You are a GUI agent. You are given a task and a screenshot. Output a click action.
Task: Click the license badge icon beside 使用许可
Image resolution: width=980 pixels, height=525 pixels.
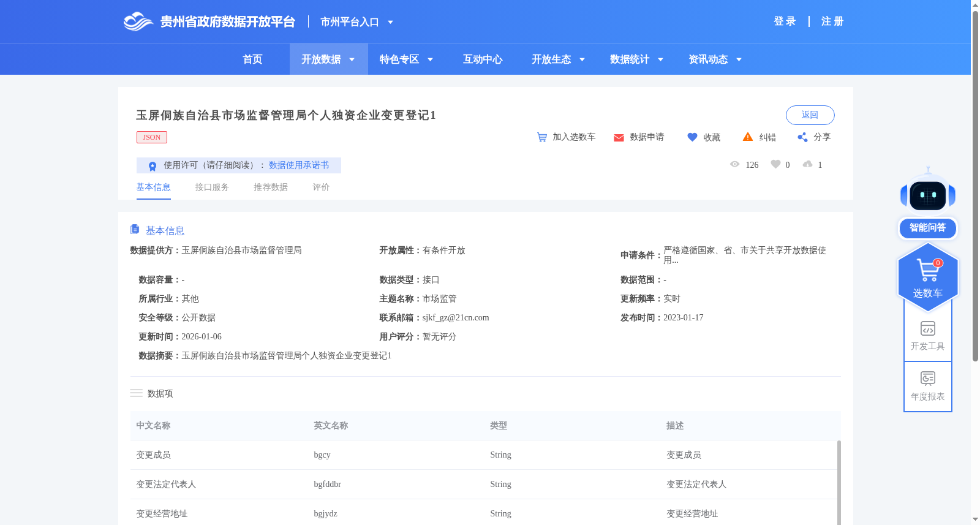coord(153,166)
